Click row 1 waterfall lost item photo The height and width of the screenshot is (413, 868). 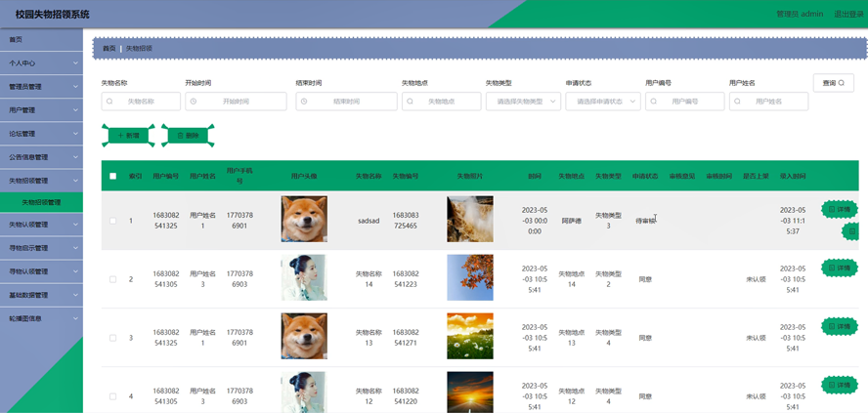tap(470, 219)
